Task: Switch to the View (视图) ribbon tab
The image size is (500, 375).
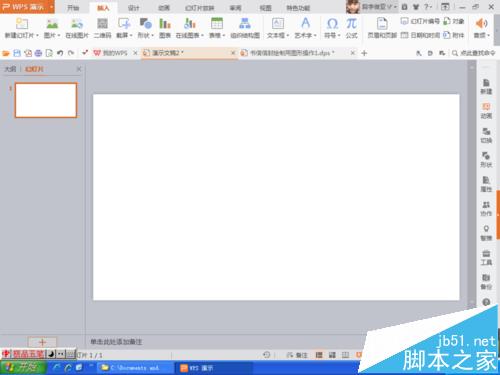Action: 265,8
